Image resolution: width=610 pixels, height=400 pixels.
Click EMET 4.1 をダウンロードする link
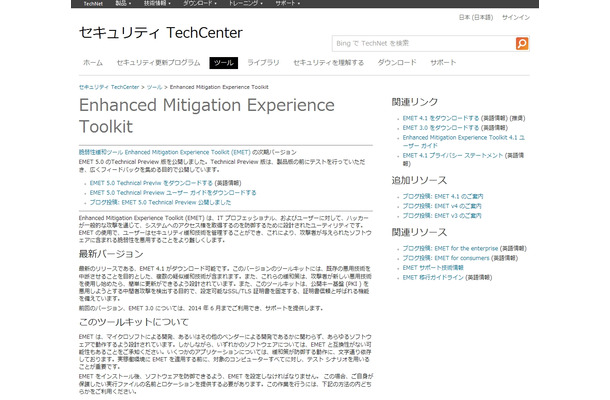[x=441, y=118]
